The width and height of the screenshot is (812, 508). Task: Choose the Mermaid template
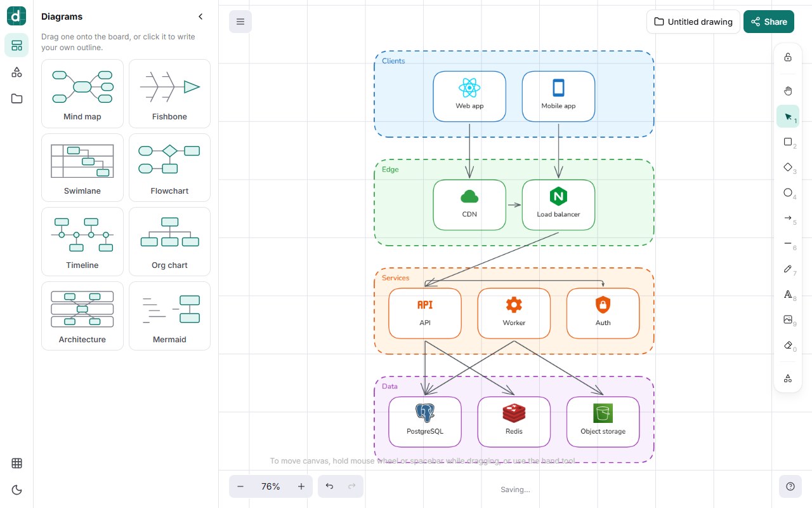click(169, 316)
